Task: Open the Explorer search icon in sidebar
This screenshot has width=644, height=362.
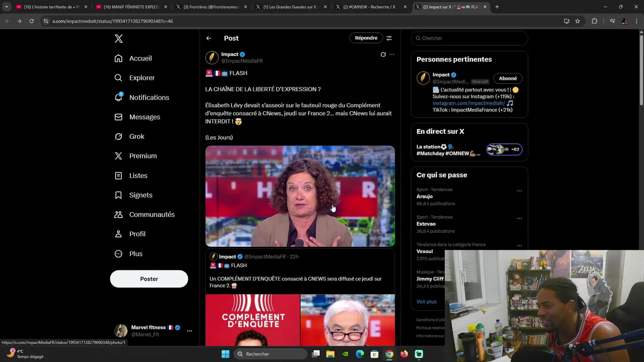Action: [118, 78]
